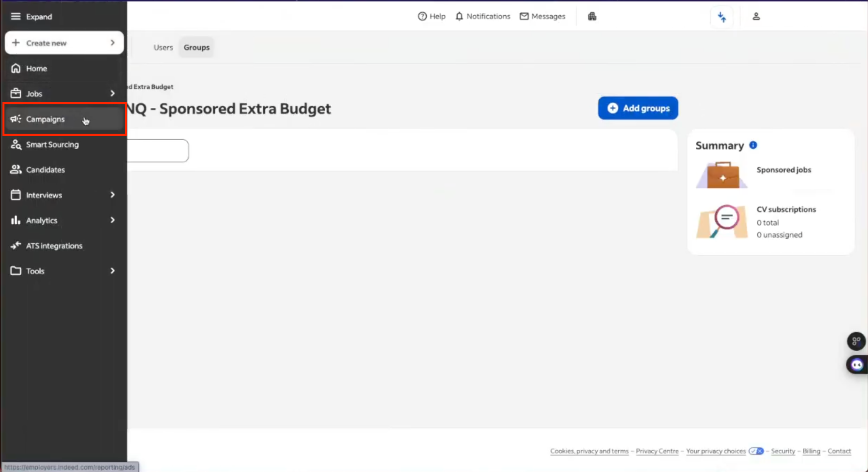Screen dimensions: 868x472
Task: Expand the Jobs submenu chevron
Action: (112, 93)
